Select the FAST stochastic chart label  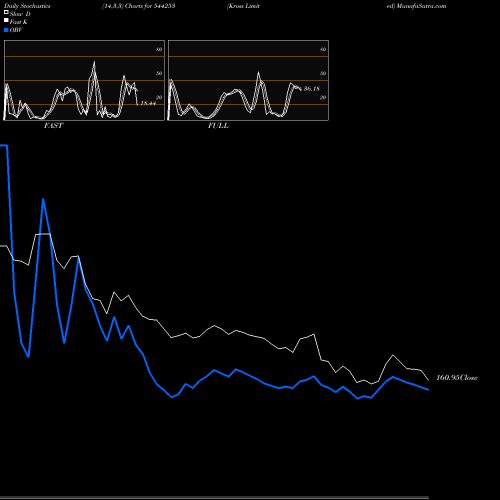(53, 126)
